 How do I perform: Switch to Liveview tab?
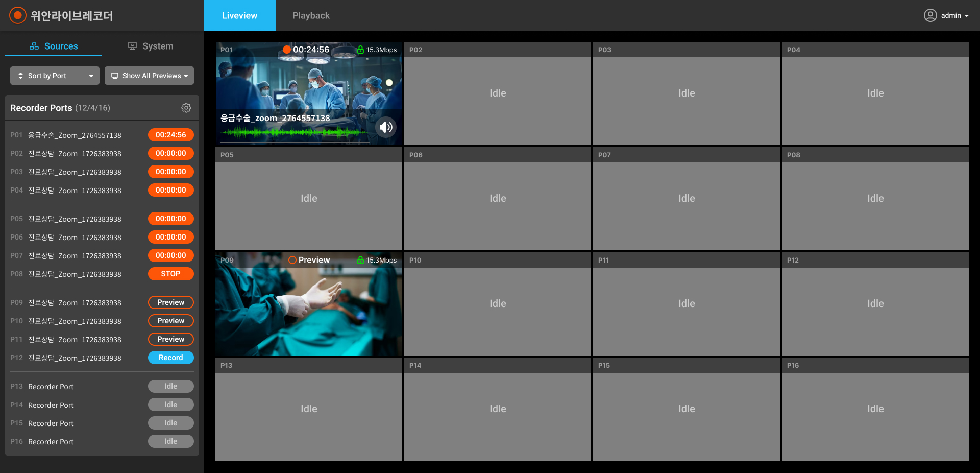pos(240,15)
